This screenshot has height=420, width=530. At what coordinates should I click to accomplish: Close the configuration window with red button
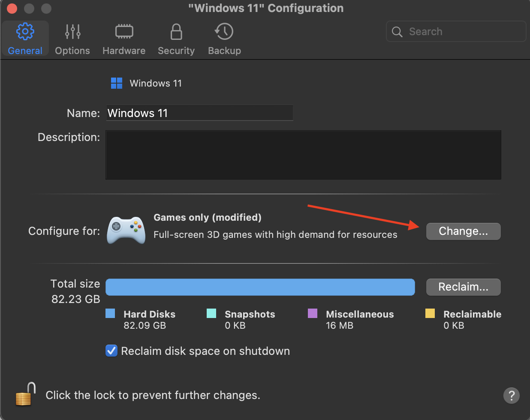click(12, 8)
